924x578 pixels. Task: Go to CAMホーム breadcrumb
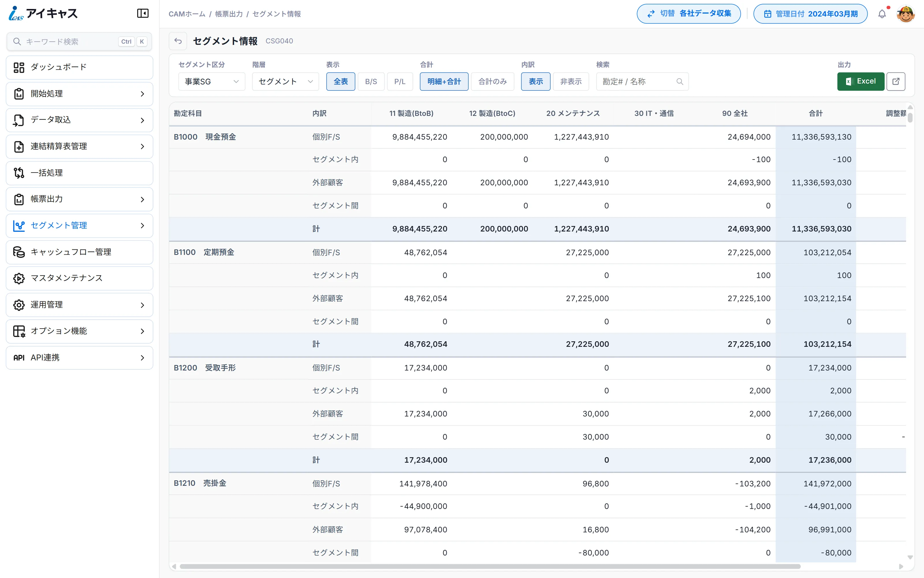tap(187, 14)
